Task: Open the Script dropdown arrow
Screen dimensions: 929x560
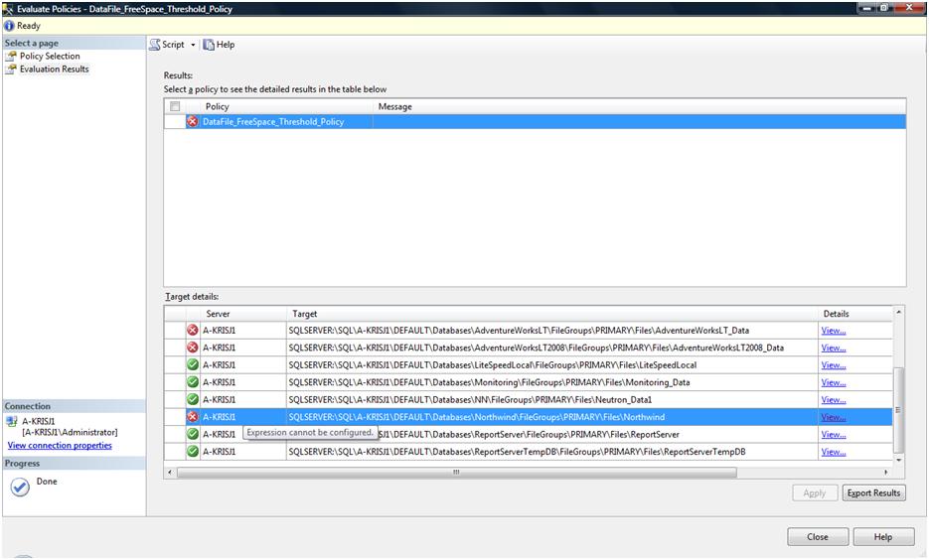Action: 193,45
